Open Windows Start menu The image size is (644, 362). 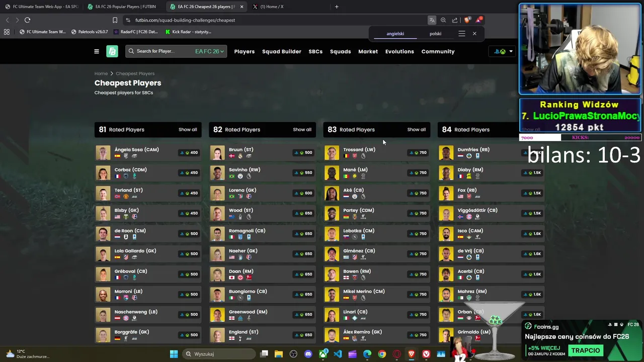tap(174, 354)
